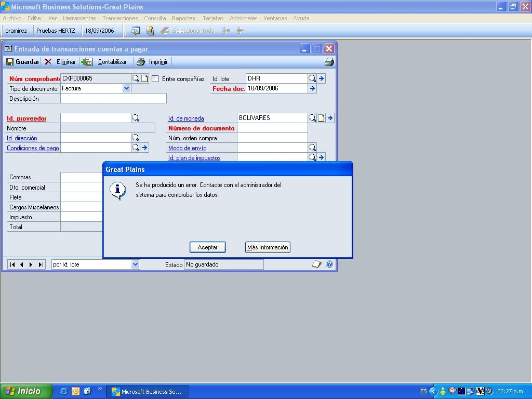This screenshot has height=399, width=532.
Task: Click the Aceptar button in the dialog
Action: tap(208, 247)
